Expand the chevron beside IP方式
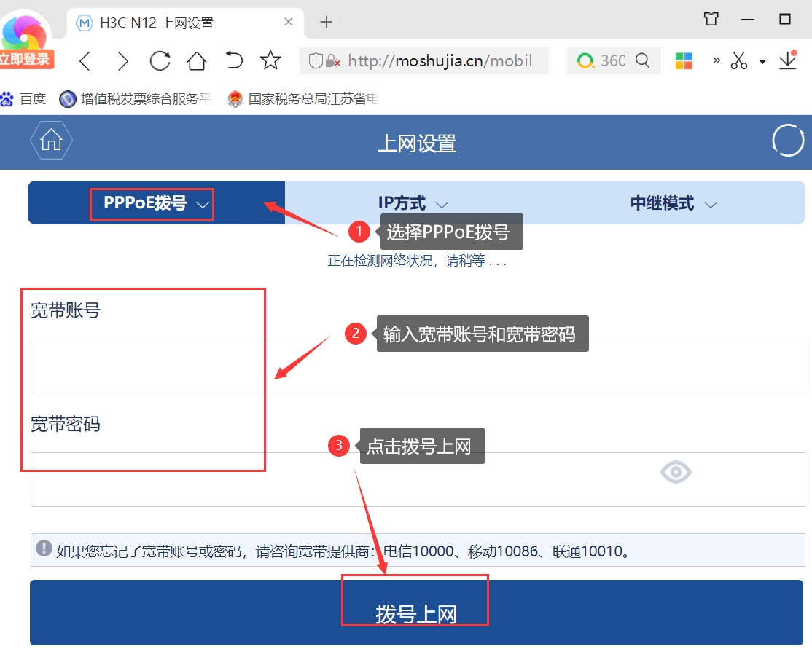Screen dimensions: 812x657 442,205
